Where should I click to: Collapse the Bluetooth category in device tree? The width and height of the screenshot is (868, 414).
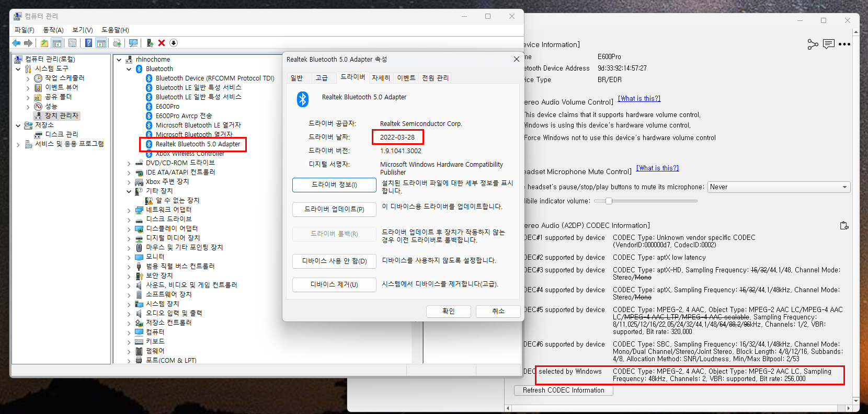click(129, 69)
